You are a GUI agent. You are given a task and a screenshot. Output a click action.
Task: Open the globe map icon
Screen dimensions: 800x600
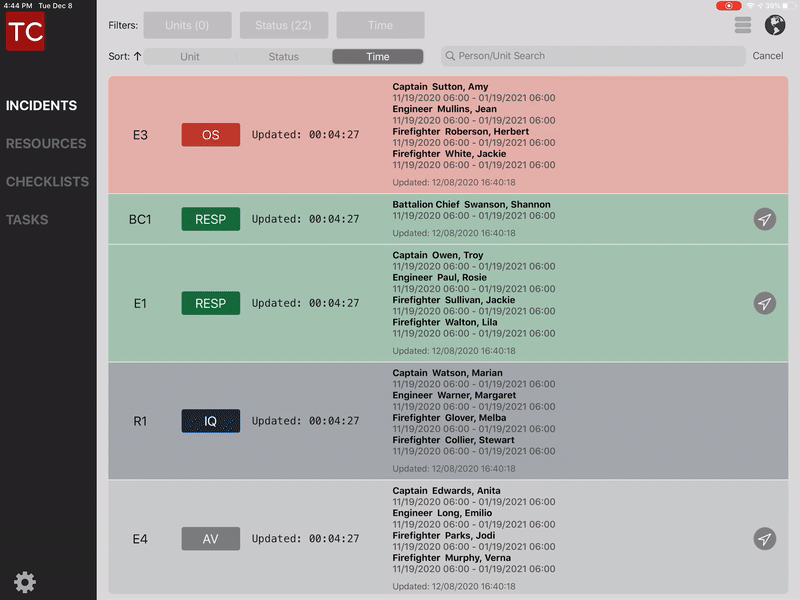pos(775,26)
